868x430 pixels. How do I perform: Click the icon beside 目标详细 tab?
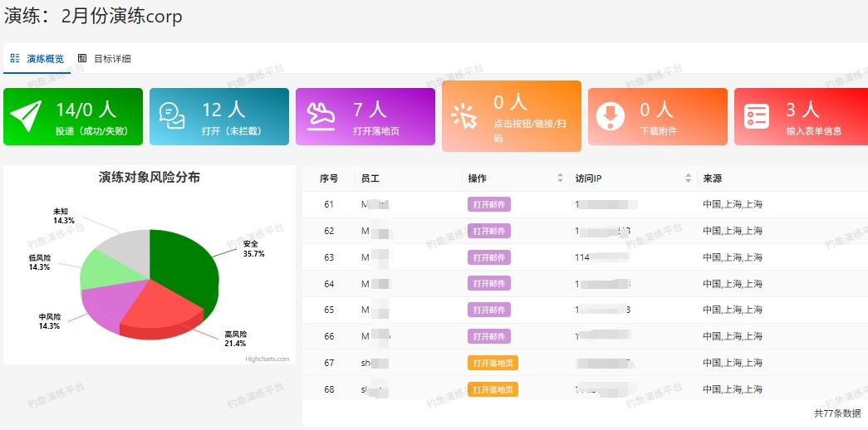click(x=82, y=59)
